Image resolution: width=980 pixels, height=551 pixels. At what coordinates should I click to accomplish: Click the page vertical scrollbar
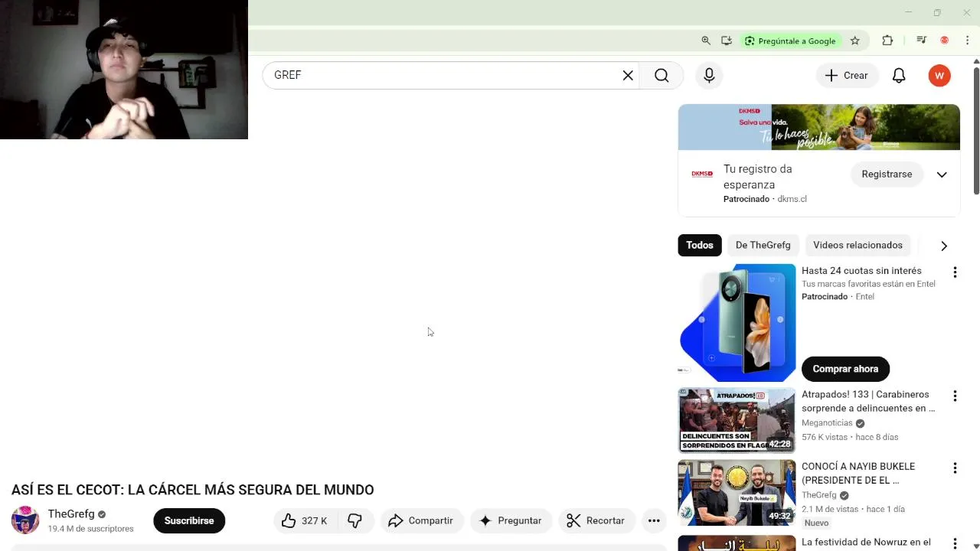[976, 130]
